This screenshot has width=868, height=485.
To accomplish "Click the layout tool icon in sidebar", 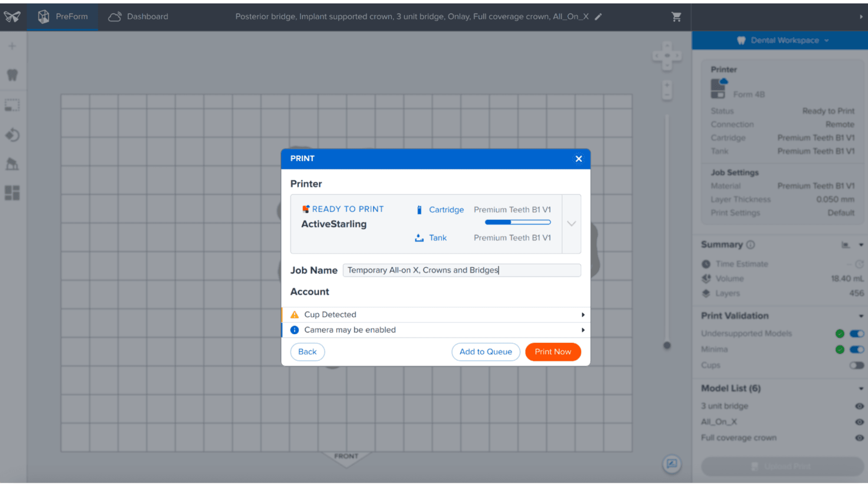I will (x=12, y=193).
